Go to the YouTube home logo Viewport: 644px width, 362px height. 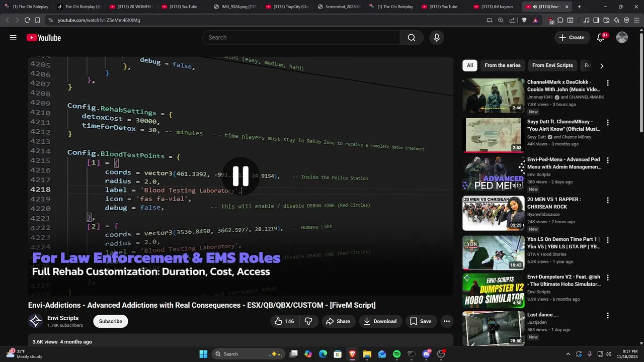(44, 38)
